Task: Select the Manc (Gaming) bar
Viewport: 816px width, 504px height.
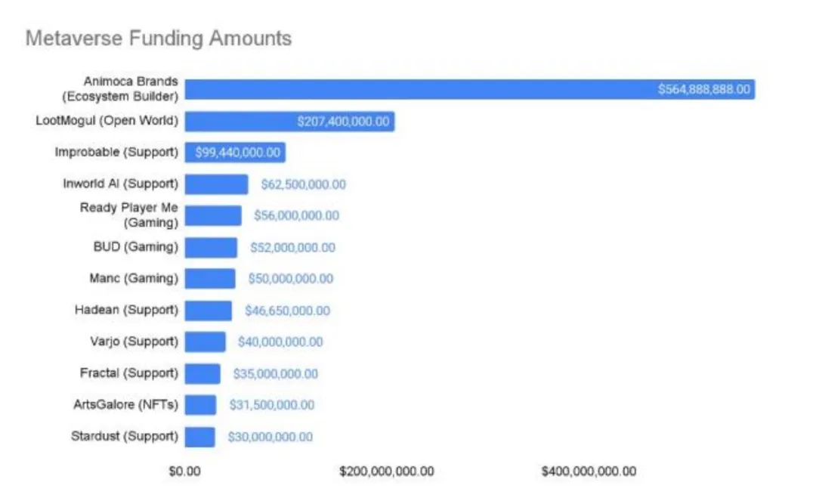Action: 210,279
